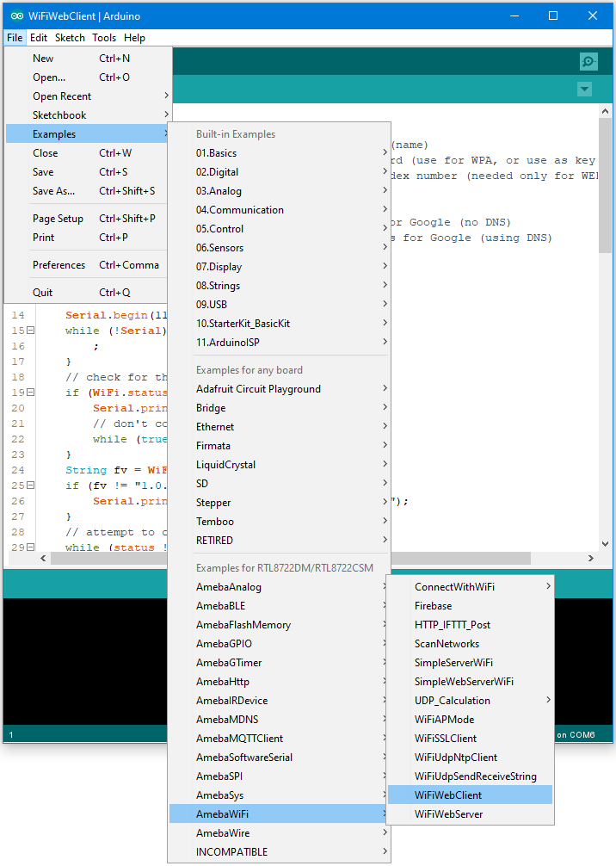Open the File menu
This screenshot has height=866, width=616.
point(15,38)
